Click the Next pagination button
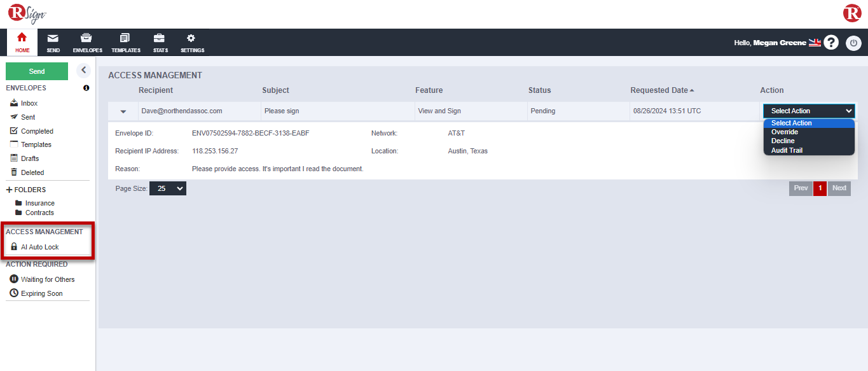Image resolution: width=868 pixels, height=371 pixels. 839,188
